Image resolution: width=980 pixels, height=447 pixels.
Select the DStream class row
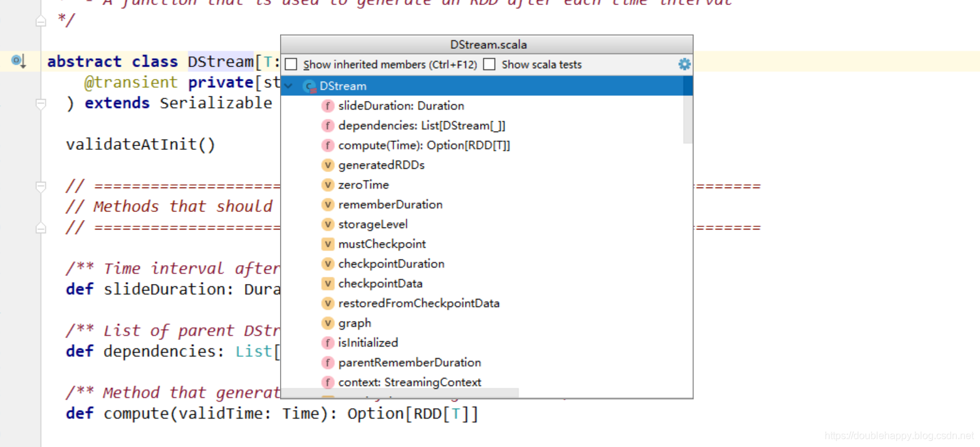click(482, 86)
